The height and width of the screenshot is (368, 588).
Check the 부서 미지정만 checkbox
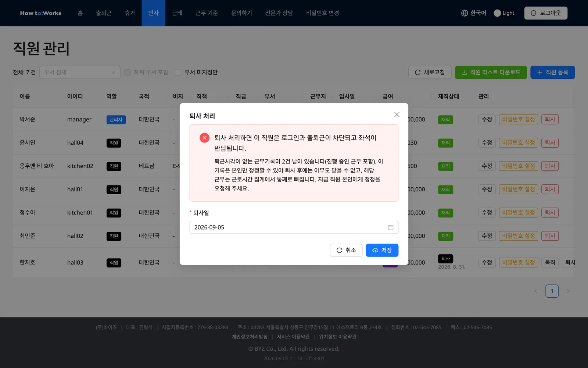pyautogui.click(x=178, y=72)
